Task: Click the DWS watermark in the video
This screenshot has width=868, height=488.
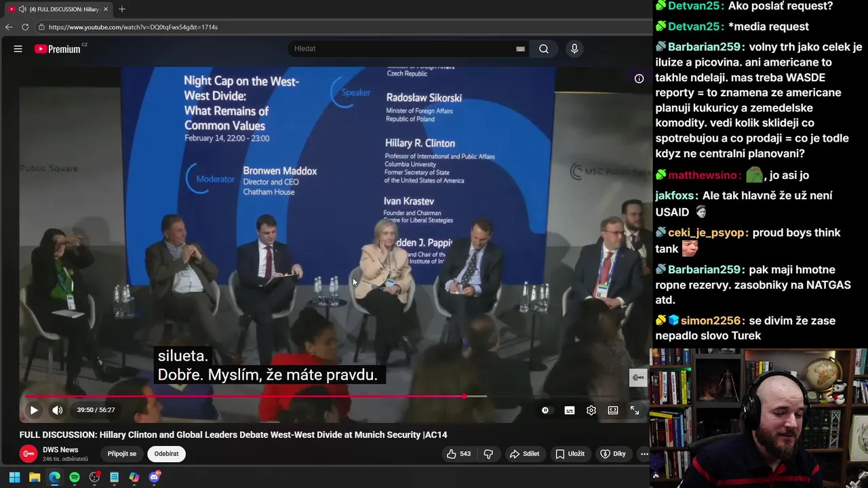Action: (x=638, y=378)
